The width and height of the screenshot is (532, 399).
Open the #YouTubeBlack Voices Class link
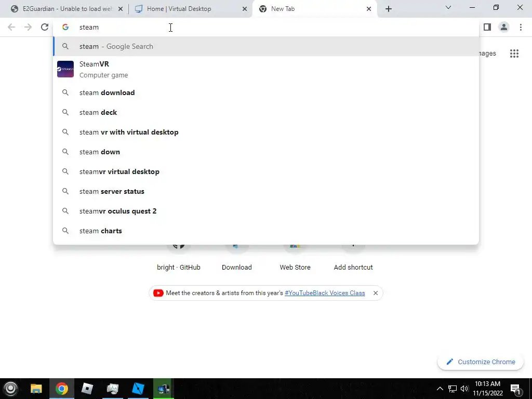click(325, 293)
